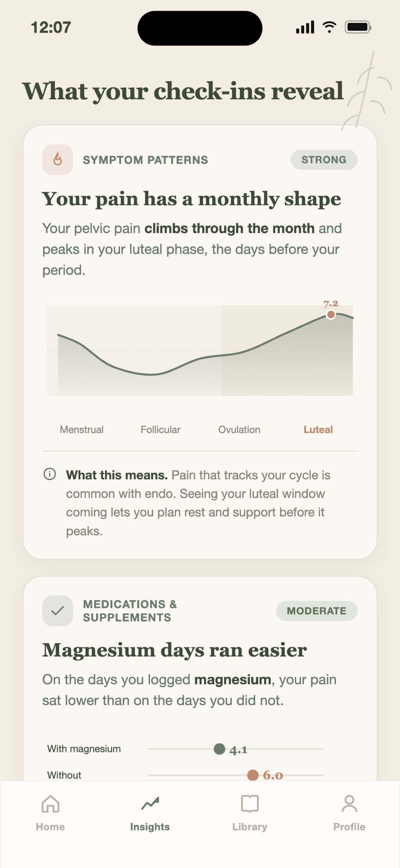The image size is (400, 868).
Task: Open the Your pain has a monthly shape heading
Action: coord(191,199)
